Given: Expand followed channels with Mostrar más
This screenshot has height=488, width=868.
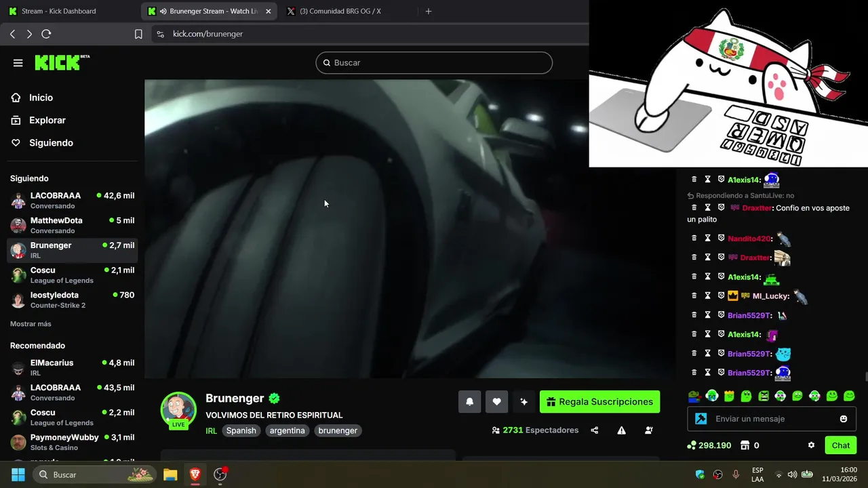Looking at the screenshot, I should (31, 324).
